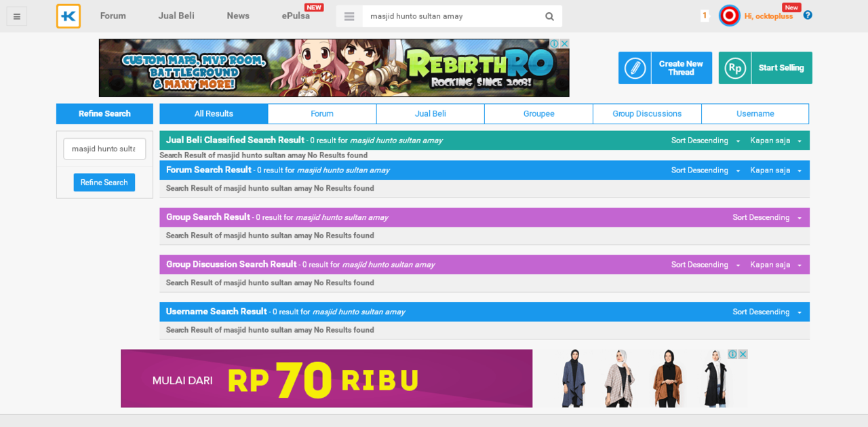The image size is (868, 427).
Task: Open the hamburger sidebar menu
Action: [17, 16]
